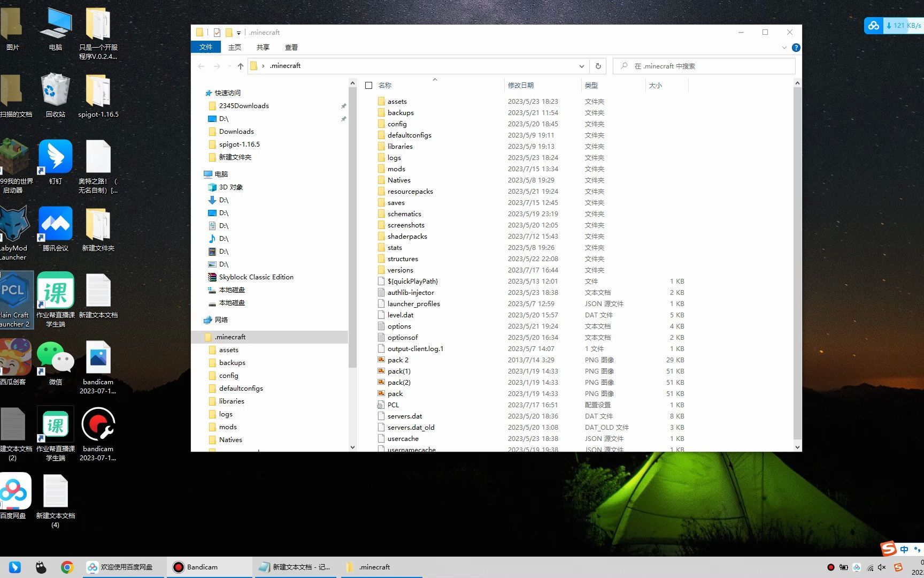
Task: Open the 西瓜创客 desktop icon
Action: [14, 363]
